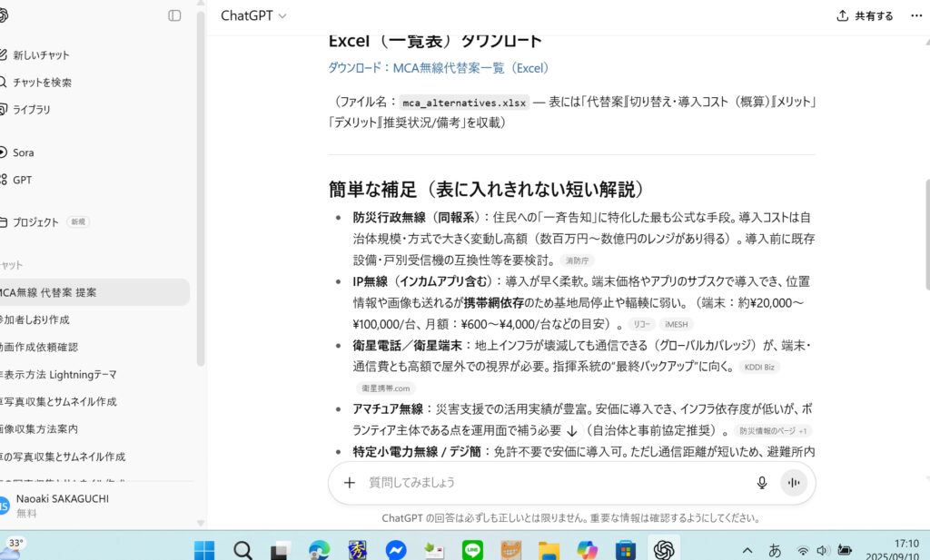
Task: Open Messenger from the taskbar
Action: [x=396, y=551]
